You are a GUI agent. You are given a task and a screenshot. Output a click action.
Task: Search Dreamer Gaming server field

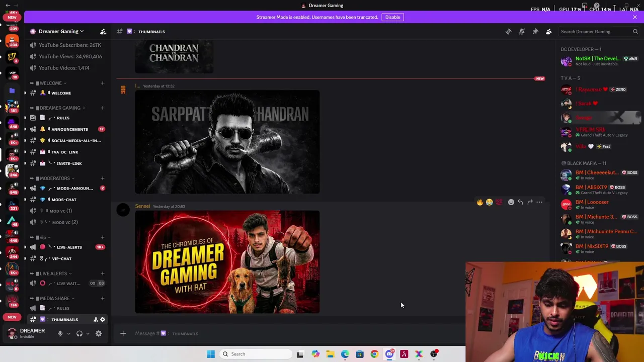599,32
